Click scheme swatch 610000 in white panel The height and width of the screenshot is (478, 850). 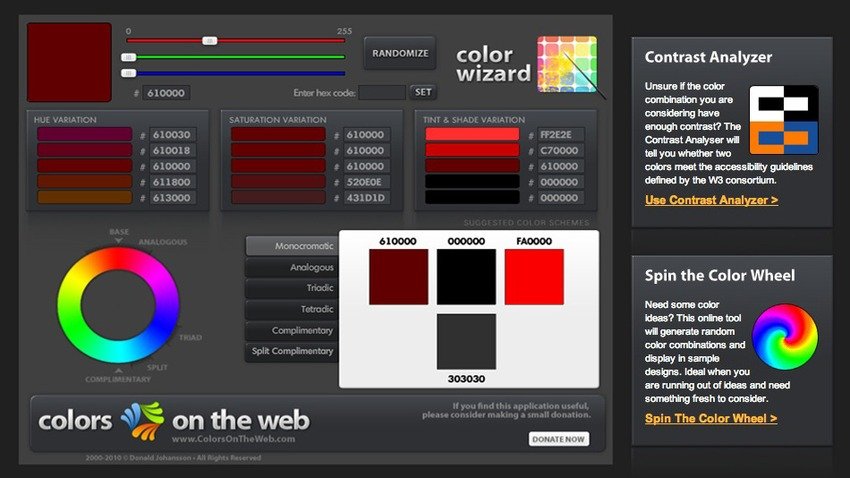click(x=398, y=277)
